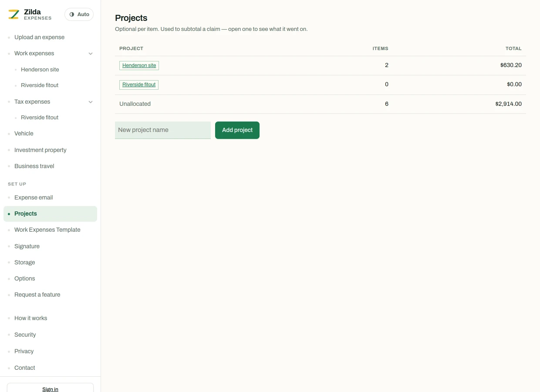The width and height of the screenshot is (540, 392).
Task: Click the Unallocated row label
Action: tap(135, 104)
